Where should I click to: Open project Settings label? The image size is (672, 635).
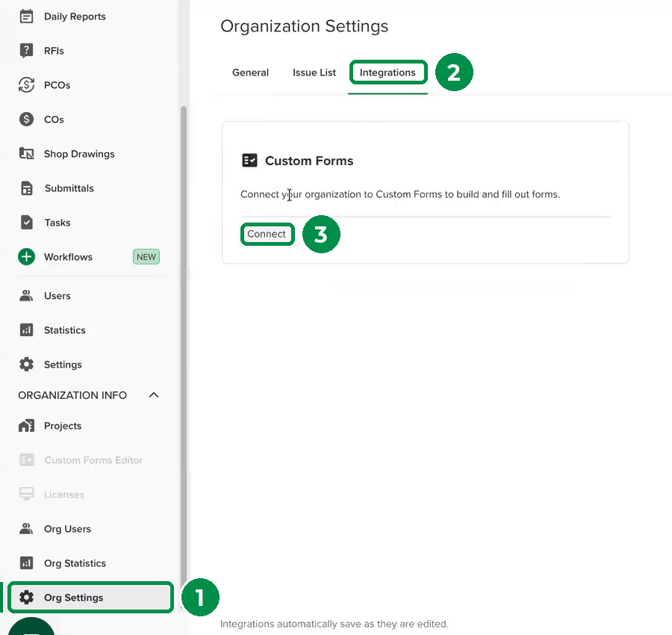(63, 365)
